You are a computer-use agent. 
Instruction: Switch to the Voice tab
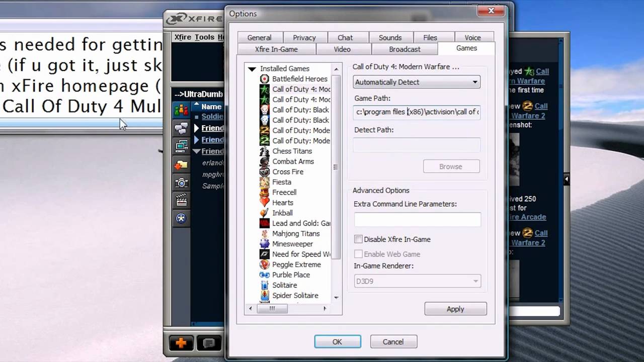[x=473, y=38]
